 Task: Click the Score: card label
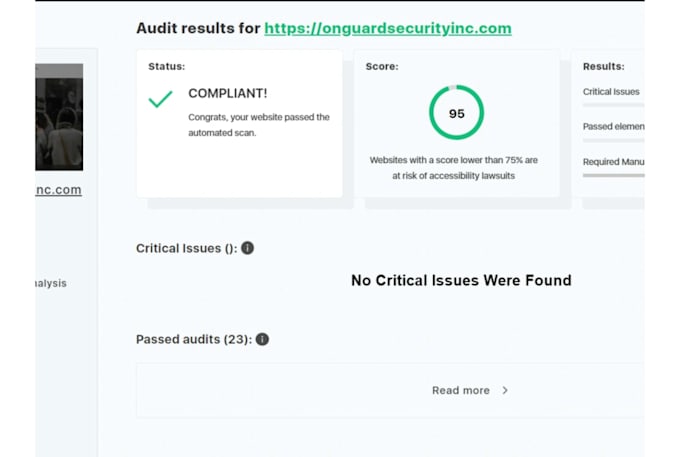[382, 66]
